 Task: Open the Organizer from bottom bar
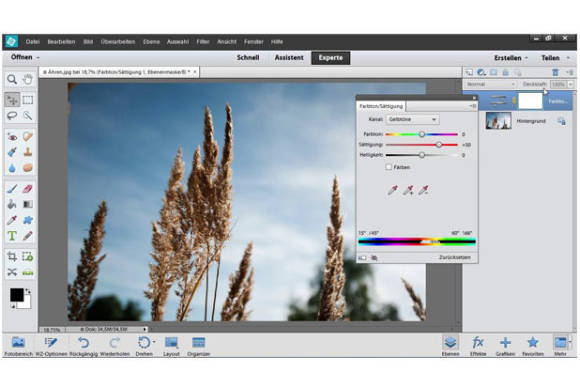coord(199,346)
